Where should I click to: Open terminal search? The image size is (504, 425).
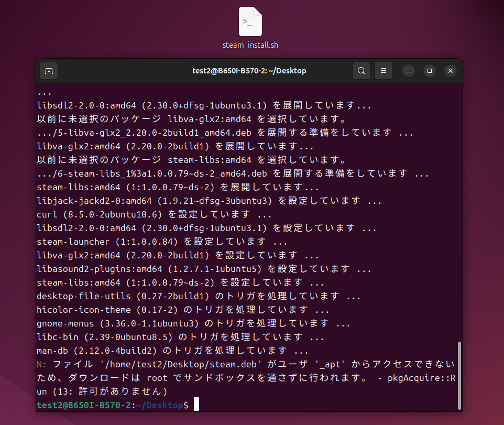coord(361,71)
